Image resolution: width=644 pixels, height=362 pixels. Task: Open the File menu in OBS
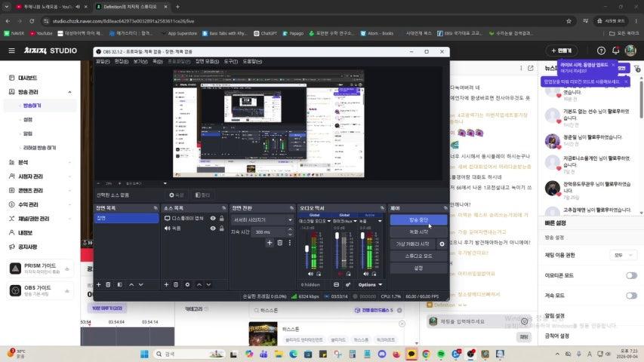click(x=102, y=62)
